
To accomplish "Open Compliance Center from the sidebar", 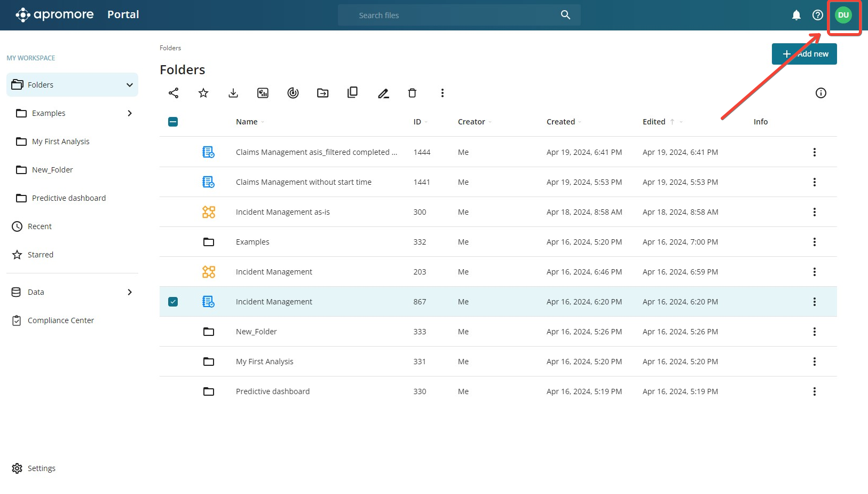I will point(61,320).
